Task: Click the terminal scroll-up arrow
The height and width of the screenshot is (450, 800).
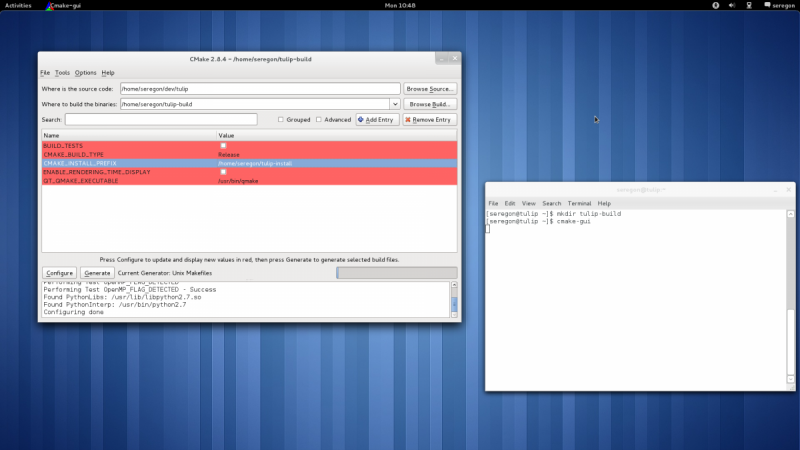Action: click(x=790, y=214)
